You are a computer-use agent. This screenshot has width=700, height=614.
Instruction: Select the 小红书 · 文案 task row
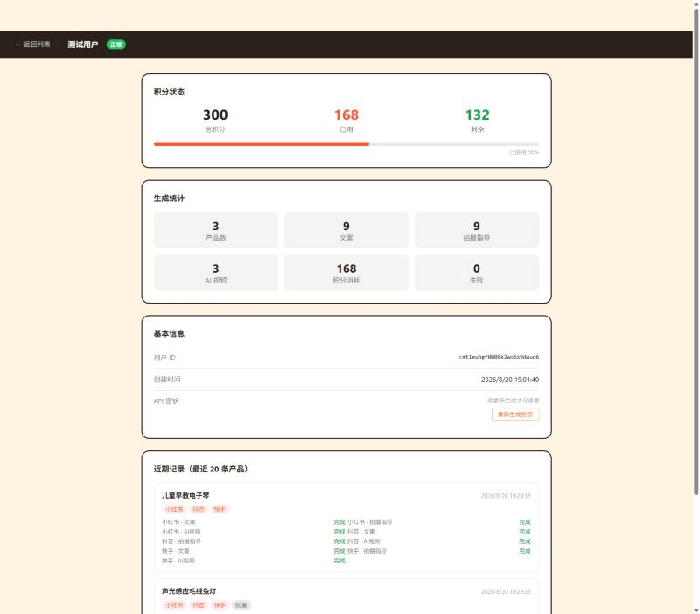[254, 522]
